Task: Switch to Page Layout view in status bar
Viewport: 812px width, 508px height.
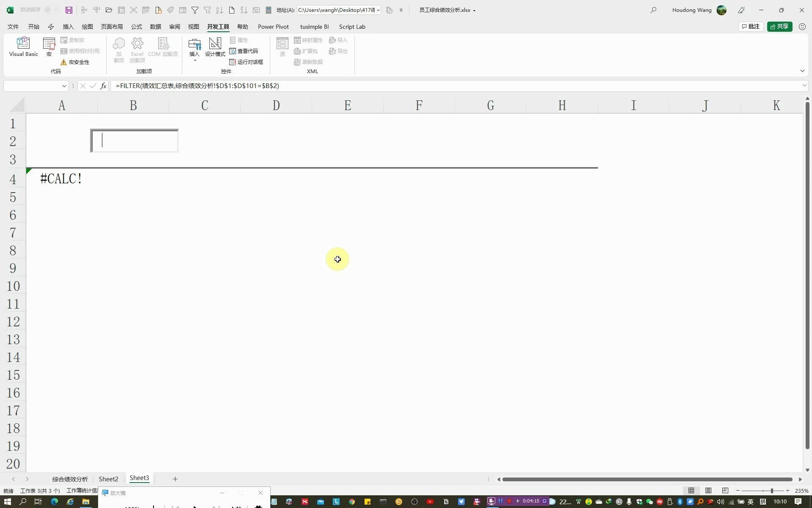Action: (708, 490)
